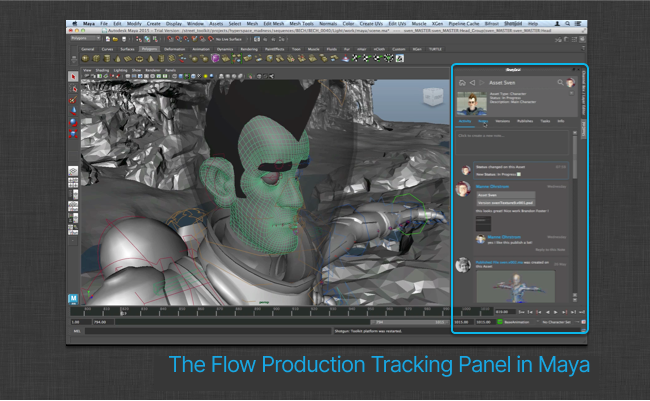The image size is (650, 401).
Task: Click the blue M icon at bottom-left
Action: click(x=74, y=298)
